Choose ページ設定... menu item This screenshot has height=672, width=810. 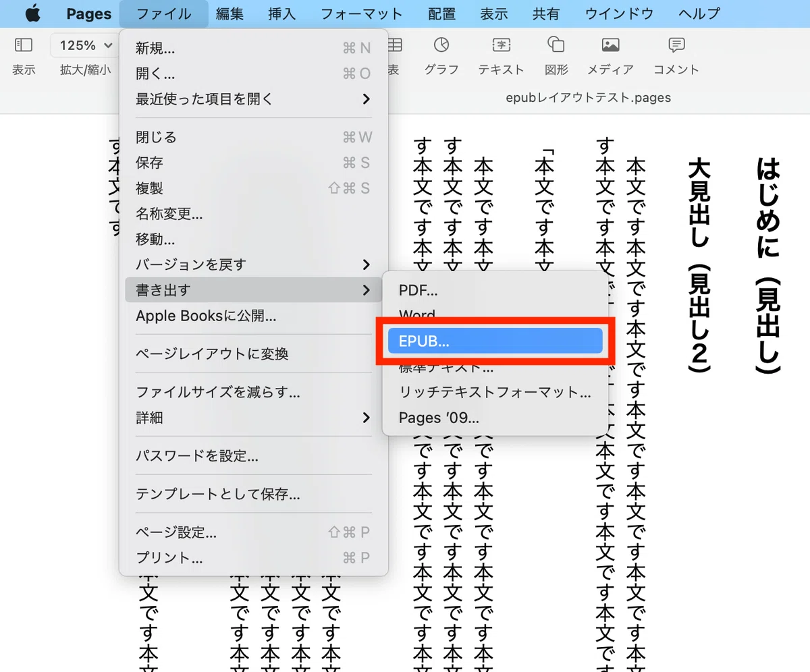click(x=254, y=533)
